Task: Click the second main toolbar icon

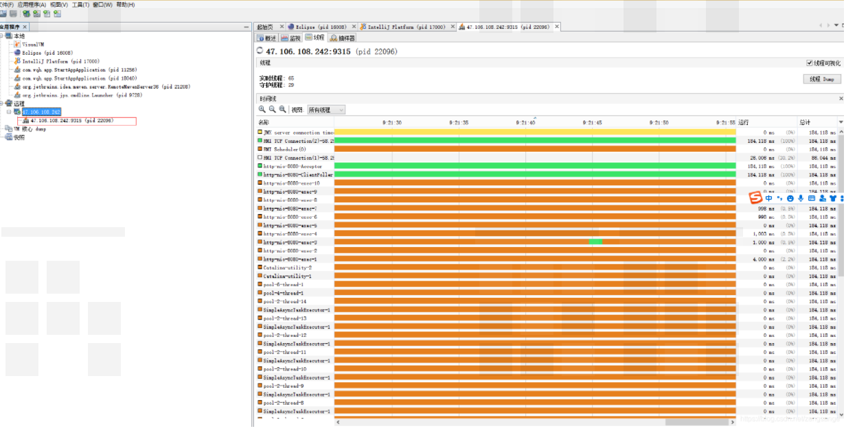Action: coord(13,13)
